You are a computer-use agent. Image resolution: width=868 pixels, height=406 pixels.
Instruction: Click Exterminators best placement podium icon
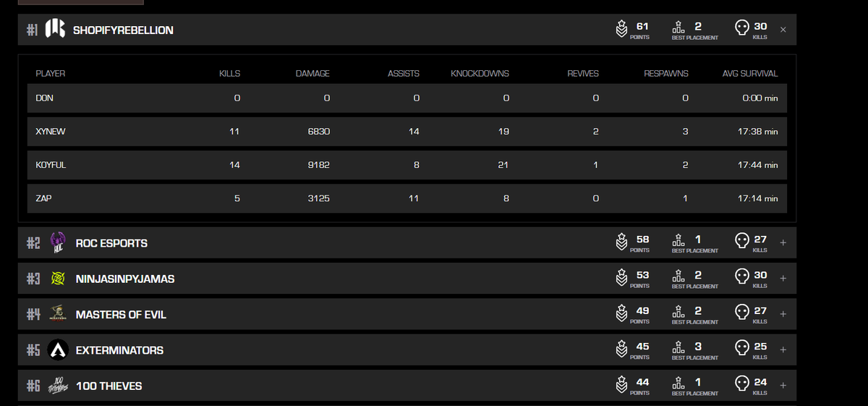(x=678, y=347)
